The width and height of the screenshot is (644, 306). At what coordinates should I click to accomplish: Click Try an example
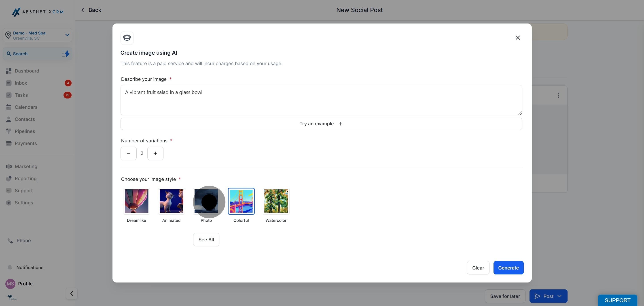pyautogui.click(x=321, y=124)
